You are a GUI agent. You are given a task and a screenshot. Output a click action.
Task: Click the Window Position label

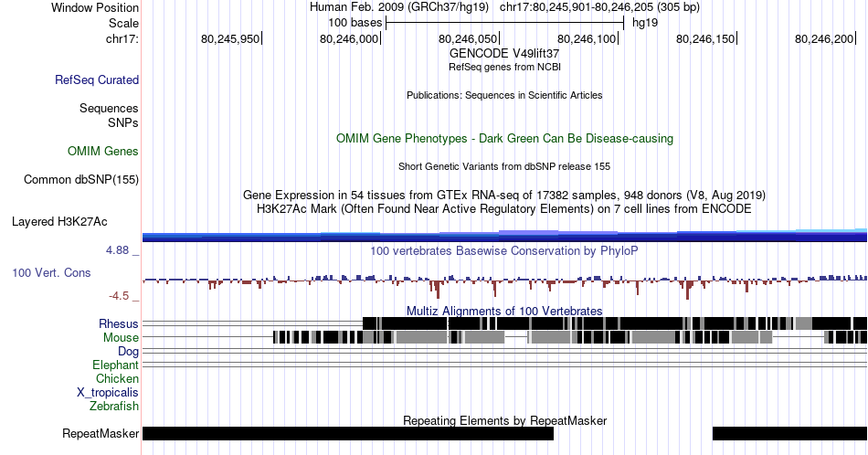[95, 7]
